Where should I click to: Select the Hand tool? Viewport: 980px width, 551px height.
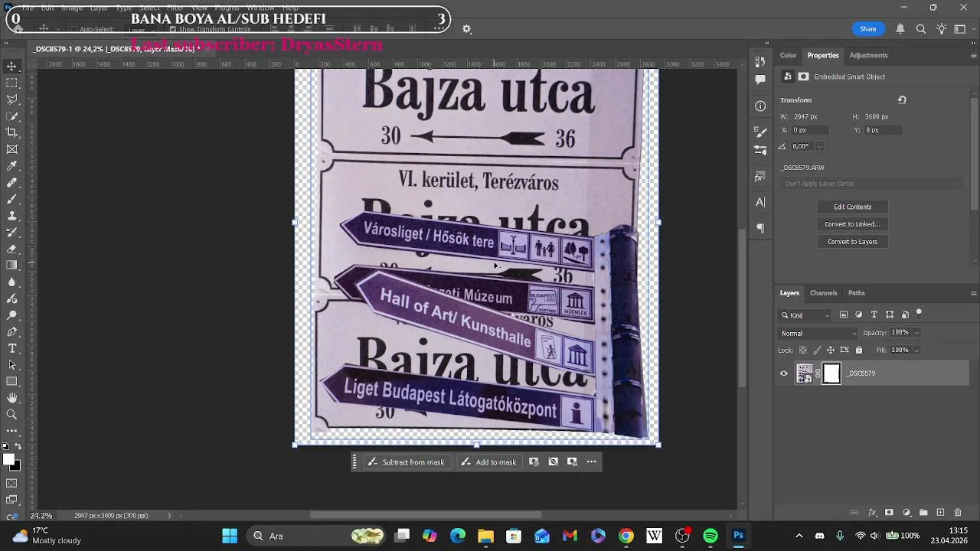pyautogui.click(x=12, y=398)
